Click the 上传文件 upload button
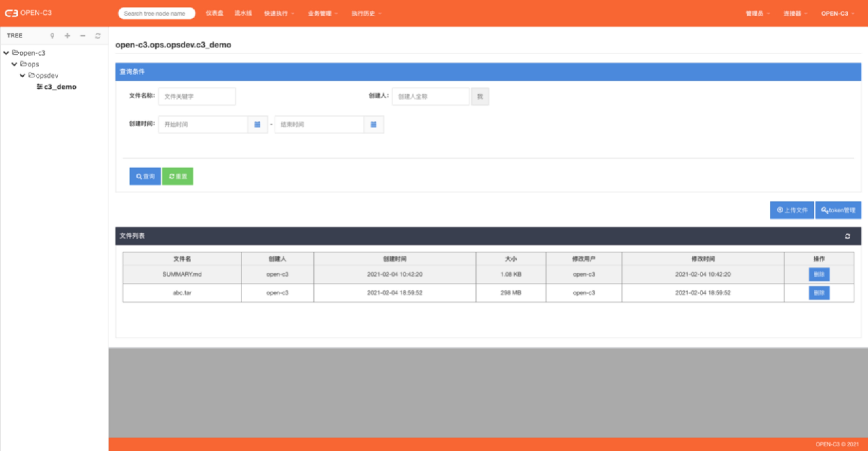868x451 pixels. [792, 210]
